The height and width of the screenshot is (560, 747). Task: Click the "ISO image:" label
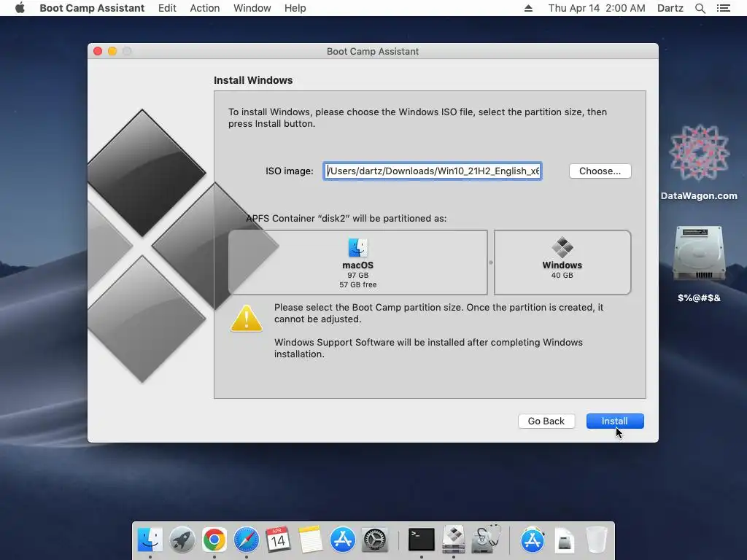tap(289, 171)
